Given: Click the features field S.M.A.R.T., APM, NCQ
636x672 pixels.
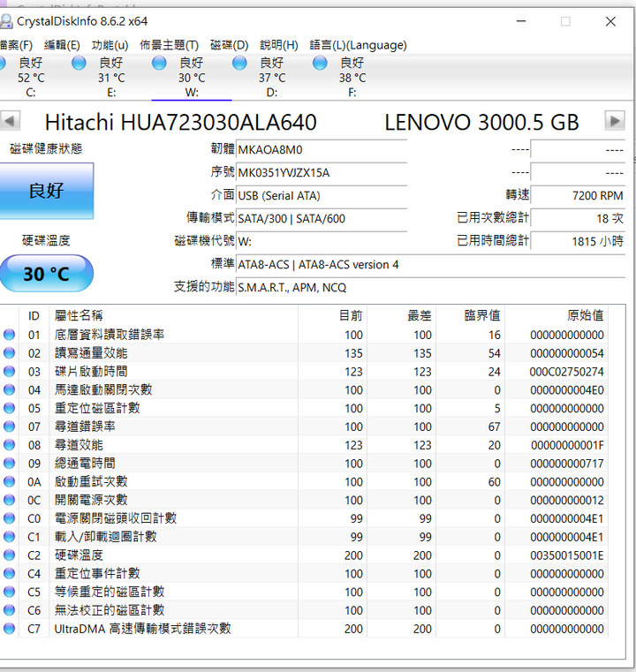Looking at the screenshot, I should 431,288.
